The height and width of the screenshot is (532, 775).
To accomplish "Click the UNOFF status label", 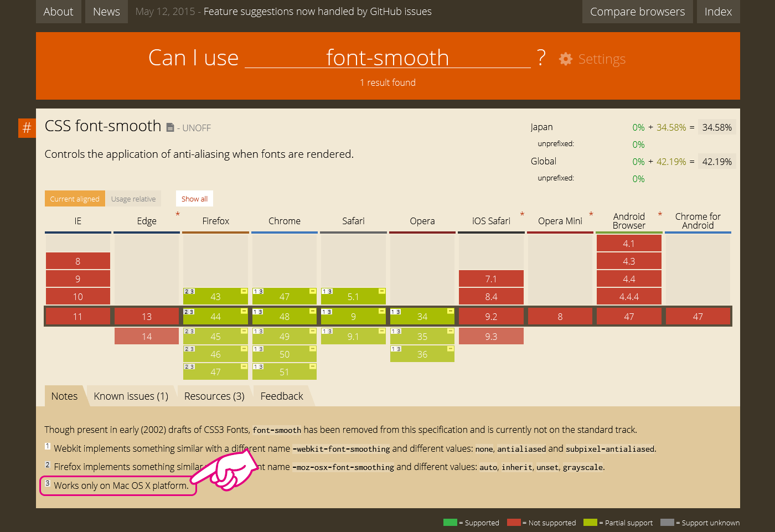I will point(197,128).
